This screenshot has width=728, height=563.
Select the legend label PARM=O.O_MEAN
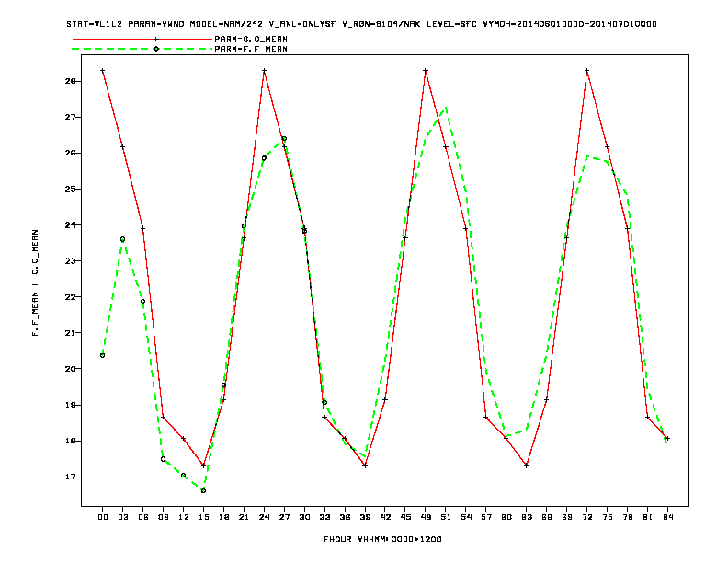pyautogui.click(x=251, y=39)
